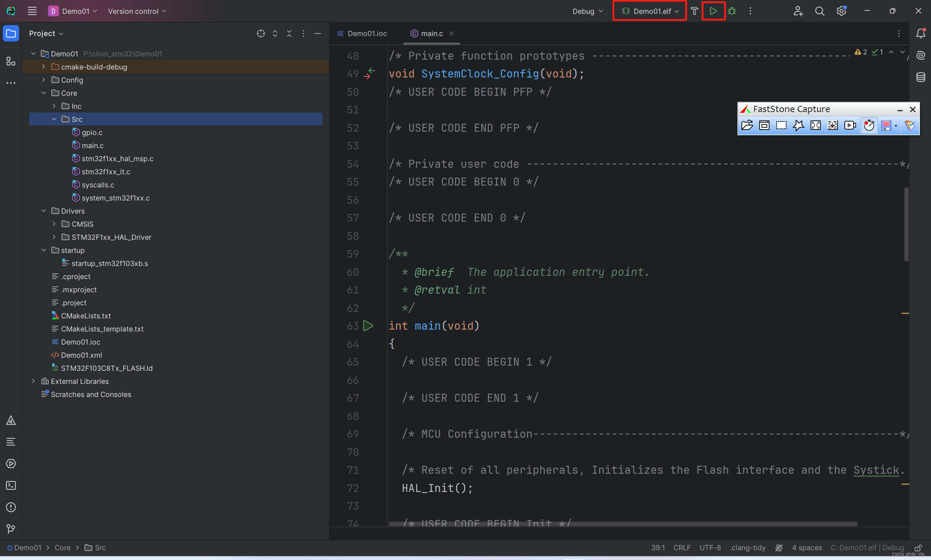Collapse Src folder

point(54,119)
